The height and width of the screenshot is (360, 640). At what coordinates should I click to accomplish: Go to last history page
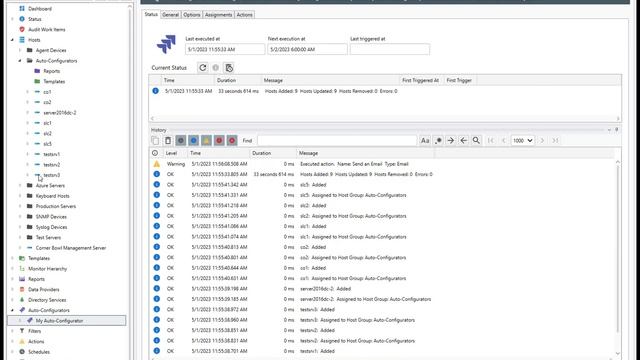(555, 140)
